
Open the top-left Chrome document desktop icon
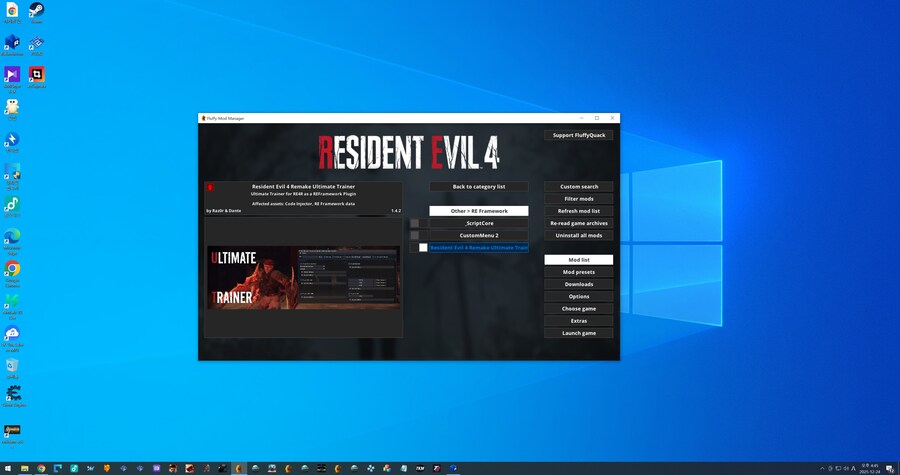pyautogui.click(x=12, y=13)
